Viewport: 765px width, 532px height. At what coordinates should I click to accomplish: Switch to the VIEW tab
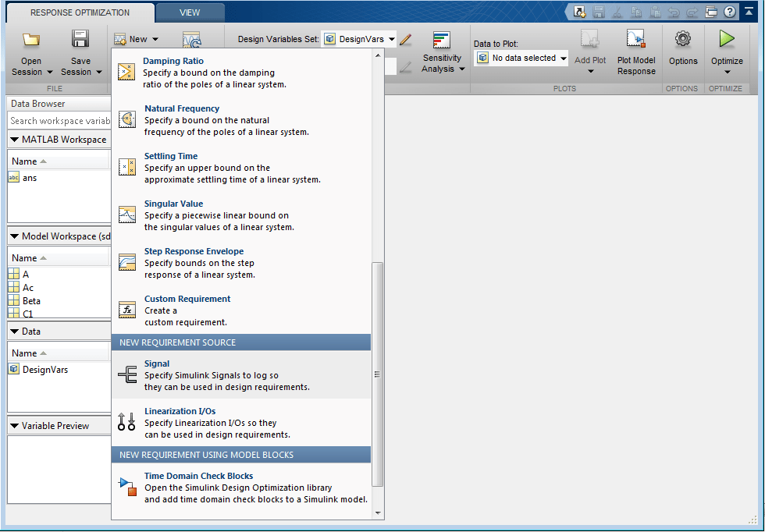[190, 12]
